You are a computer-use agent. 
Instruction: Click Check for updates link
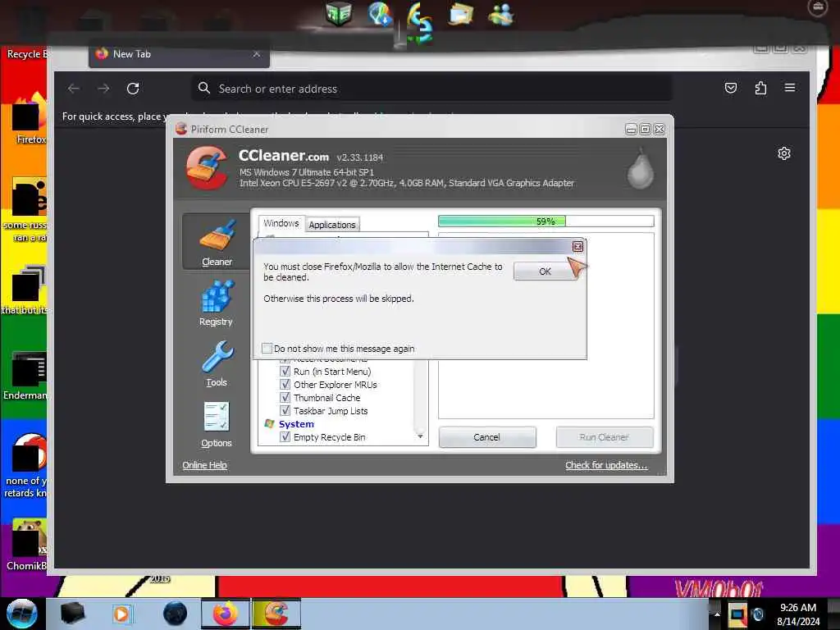pos(606,465)
